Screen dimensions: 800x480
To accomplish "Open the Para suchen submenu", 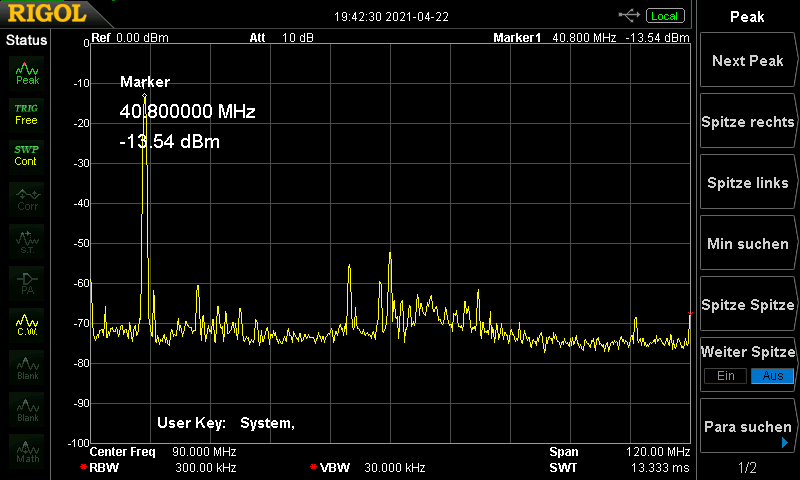I will pos(747,426).
